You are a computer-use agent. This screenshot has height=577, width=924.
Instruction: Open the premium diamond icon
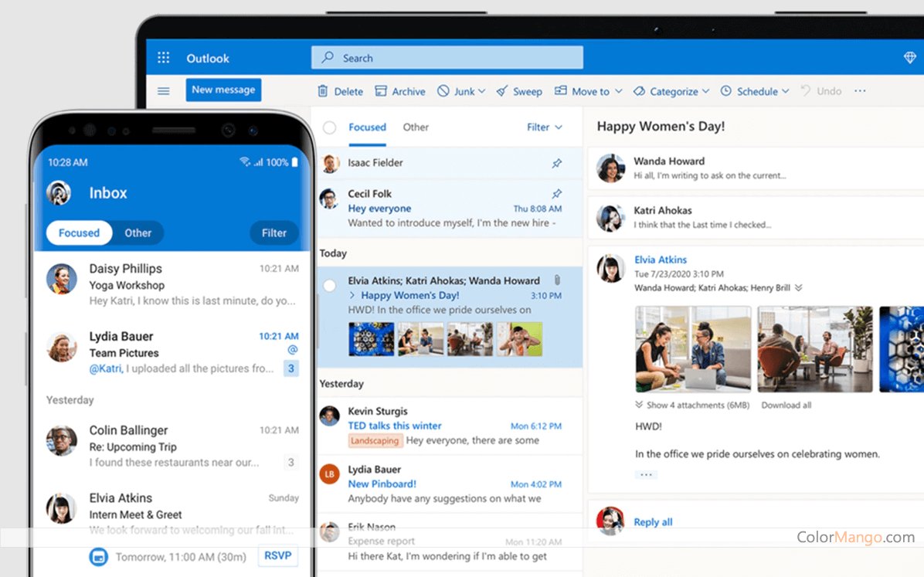point(909,58)
